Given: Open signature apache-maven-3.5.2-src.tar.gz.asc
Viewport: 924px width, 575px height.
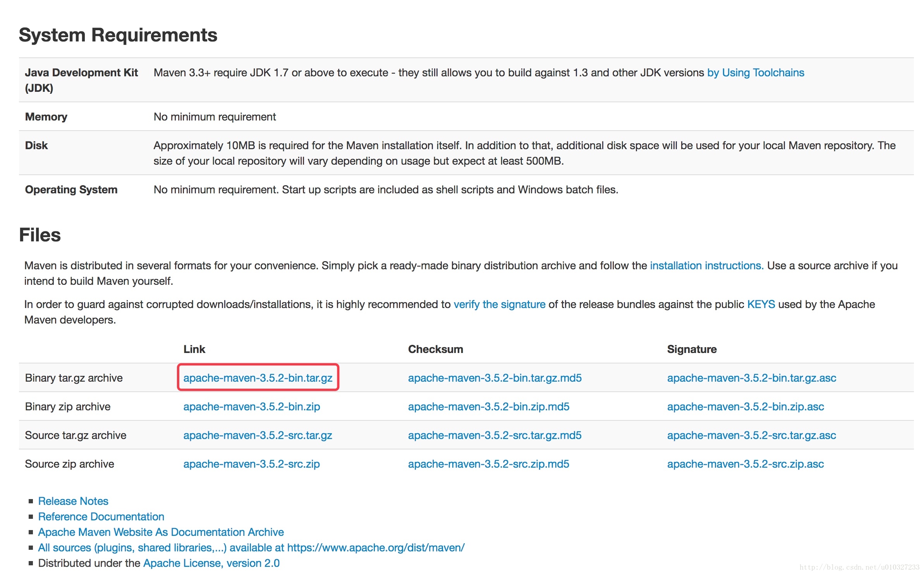Looking at the screenshot, I should point(752,435).
